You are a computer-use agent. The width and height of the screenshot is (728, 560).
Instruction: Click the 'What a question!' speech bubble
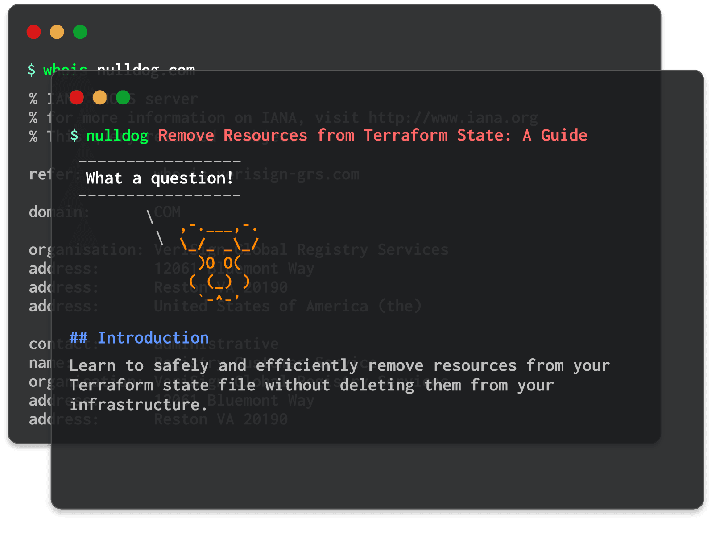click(160, 178)
